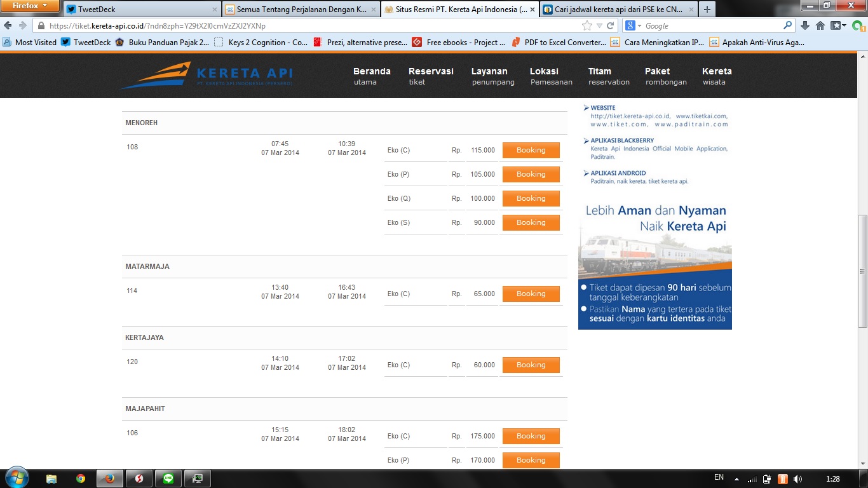Close the Cari jadwal kereta api tab
868x488 pixels.
pyautogui.click(x=690, y=10)
